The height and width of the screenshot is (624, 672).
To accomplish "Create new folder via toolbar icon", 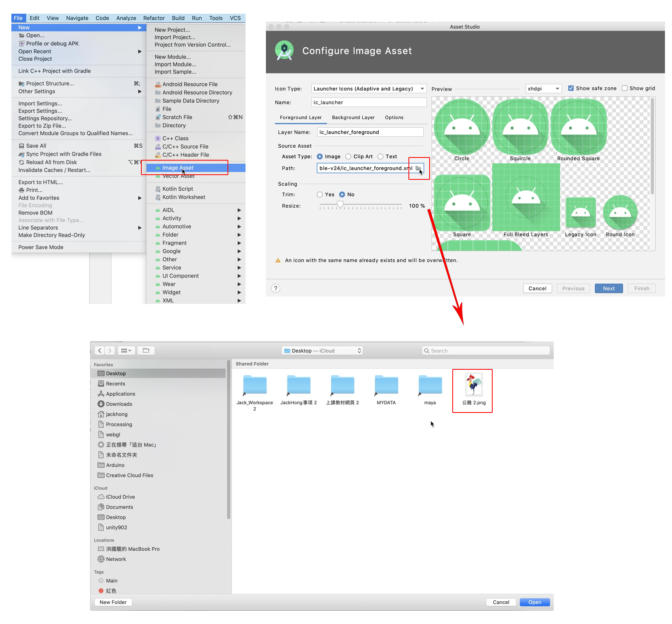I will pos(146,351).
